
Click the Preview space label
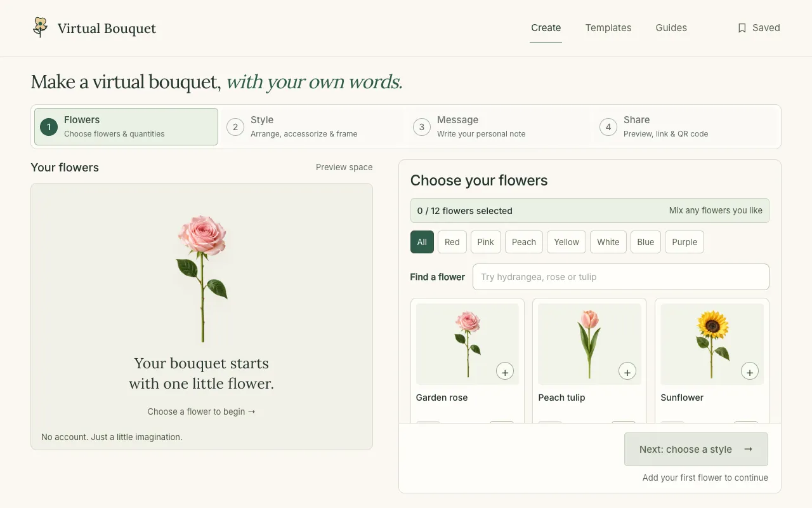pyautogui.click(x=344, y=167)
